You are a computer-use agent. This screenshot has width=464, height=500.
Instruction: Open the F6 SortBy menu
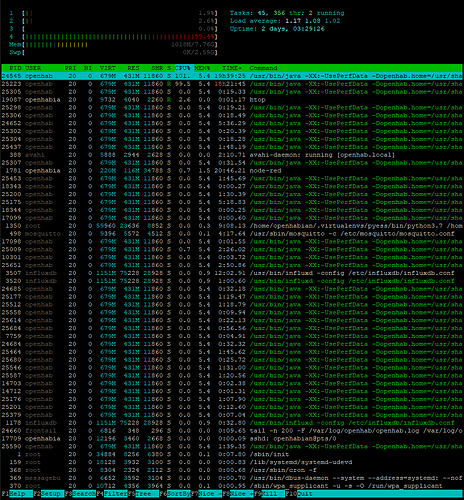click(175, 494)
